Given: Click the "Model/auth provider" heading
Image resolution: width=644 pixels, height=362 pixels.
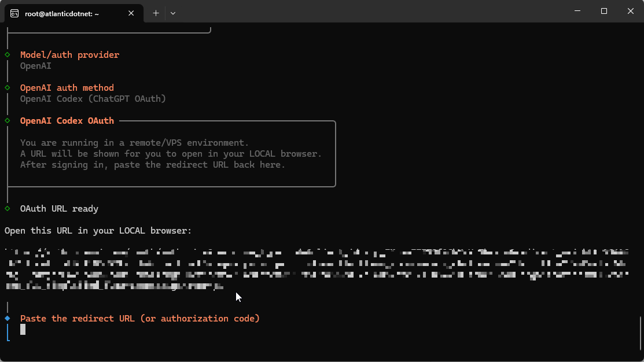Looking at the screenshot, I should pos(69,55).
